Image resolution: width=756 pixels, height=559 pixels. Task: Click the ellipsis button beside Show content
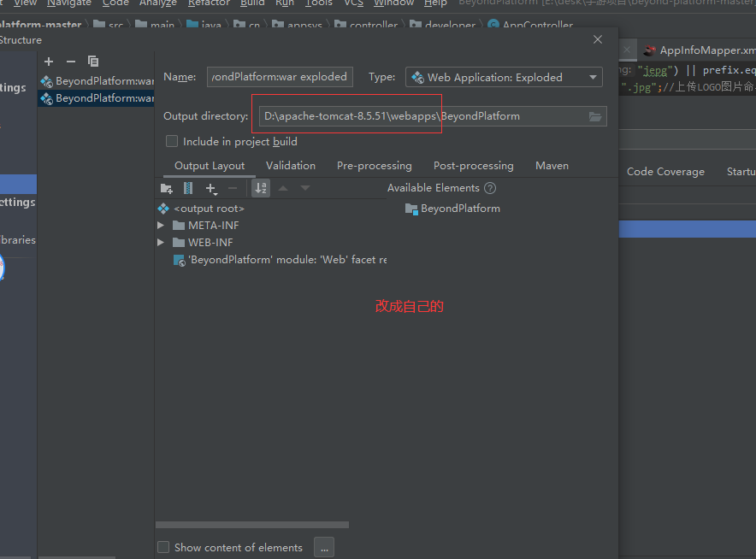[x=324, y=547]
